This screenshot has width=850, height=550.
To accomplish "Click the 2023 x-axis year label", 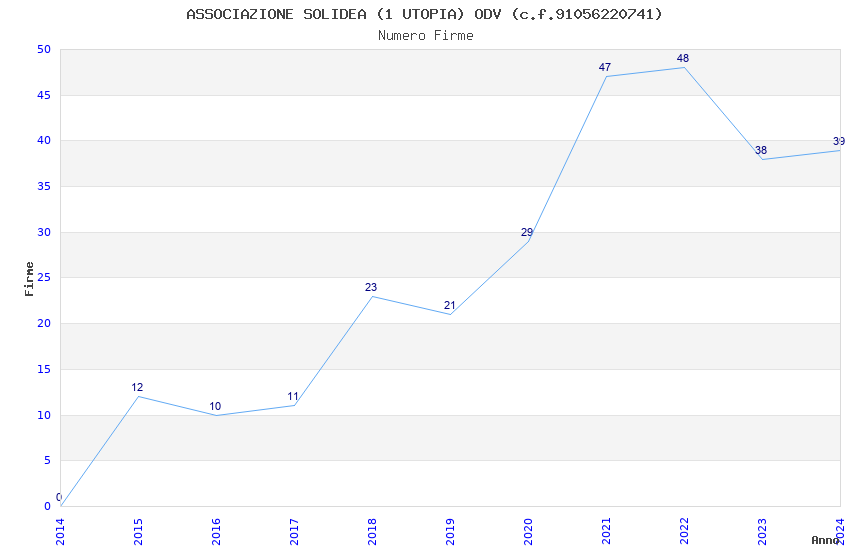I will [x=763, y=532].
